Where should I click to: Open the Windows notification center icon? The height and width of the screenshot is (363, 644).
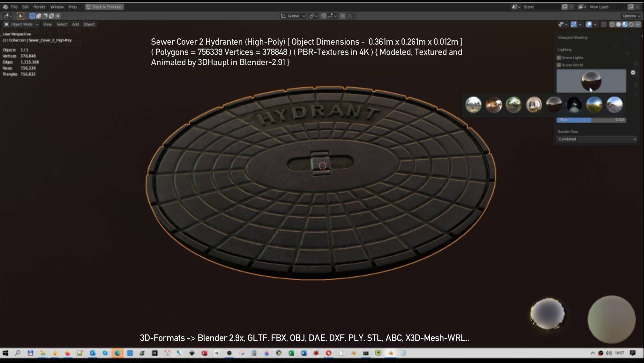(633, 353)
